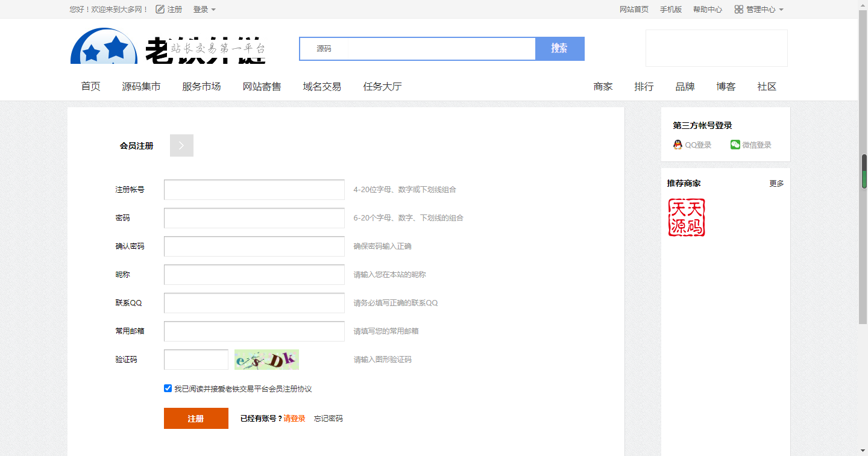
Task: Open the red Tianyuan merchant seal
Action: (x=687, y=217)
